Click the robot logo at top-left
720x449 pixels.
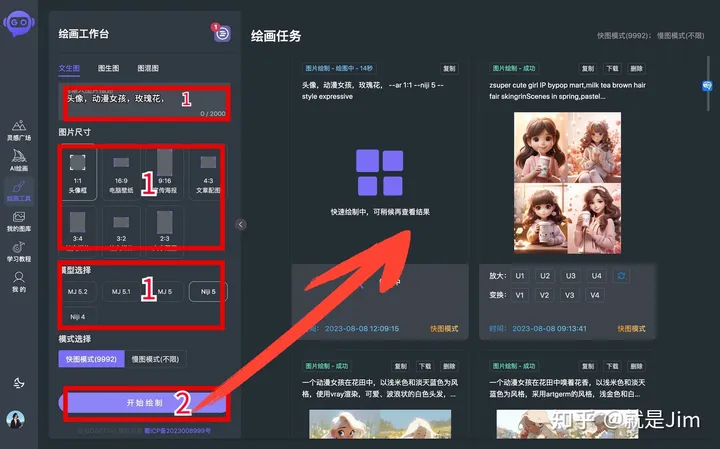(x=19, y=27)
